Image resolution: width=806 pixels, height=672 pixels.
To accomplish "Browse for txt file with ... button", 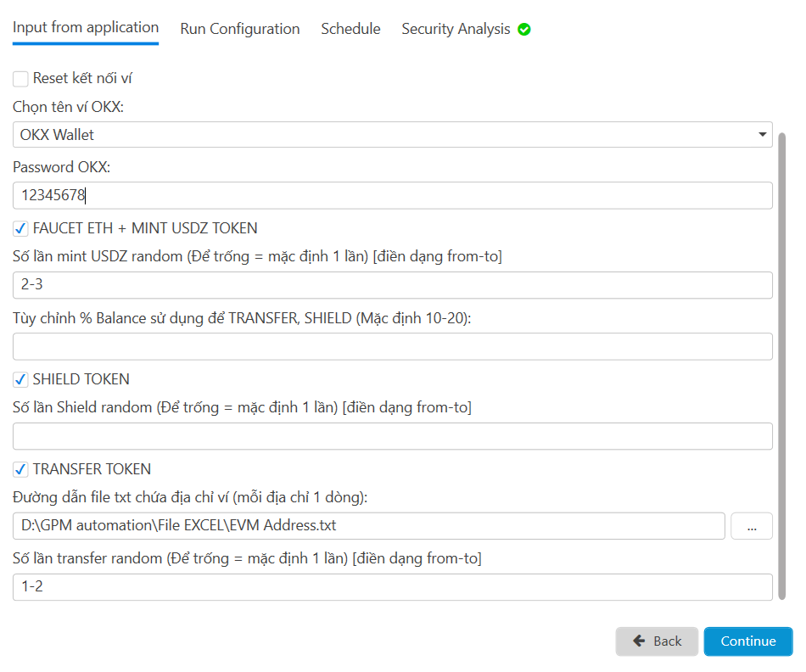I will (x=752, y=526).
